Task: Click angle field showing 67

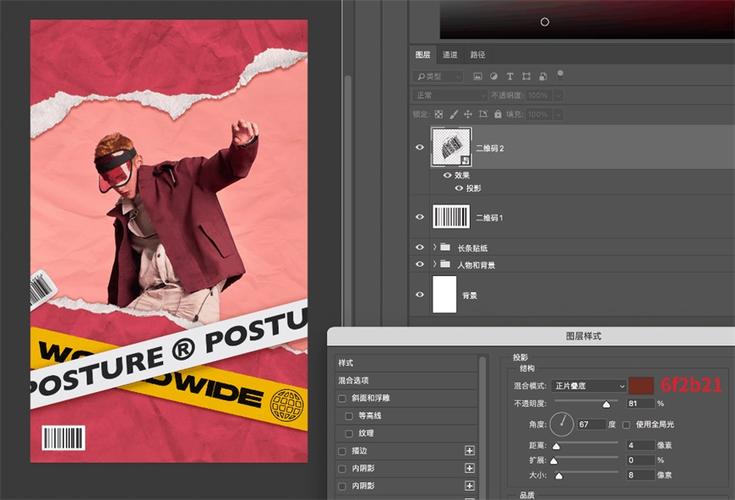Action: point(591,424)
